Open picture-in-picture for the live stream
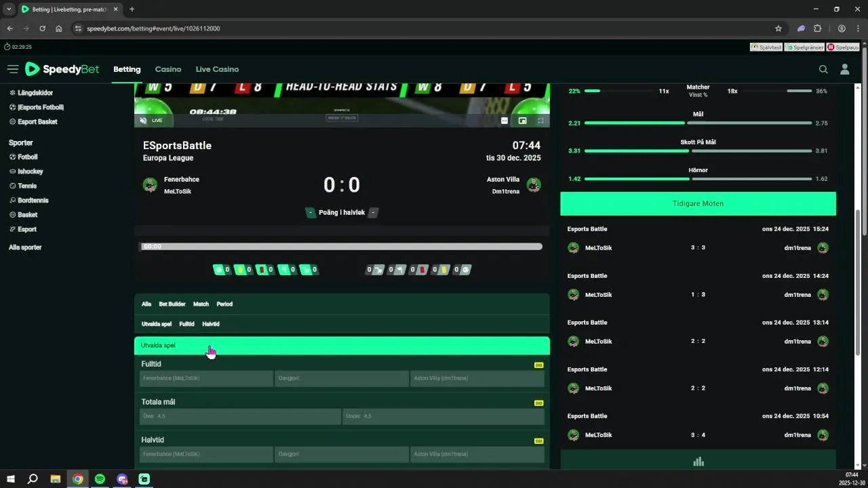868x488 pixels. pos(522,121)
